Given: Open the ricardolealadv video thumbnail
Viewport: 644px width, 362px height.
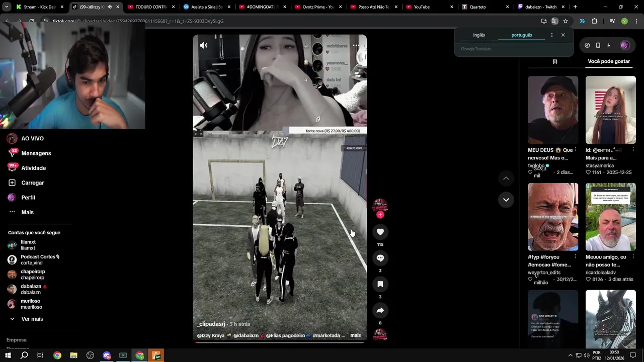Looking at the screenshot, I should point(610,217).
